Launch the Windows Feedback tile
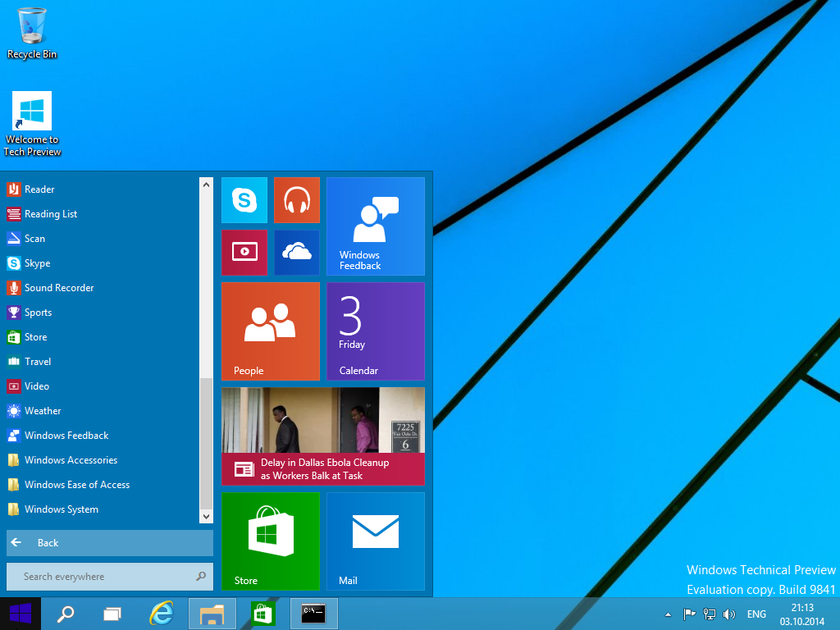840x630 pixels. click(x=376, y=226)
